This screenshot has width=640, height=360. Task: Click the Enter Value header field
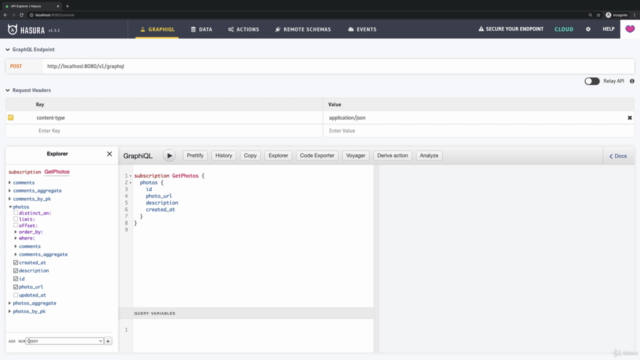[478, 131]
